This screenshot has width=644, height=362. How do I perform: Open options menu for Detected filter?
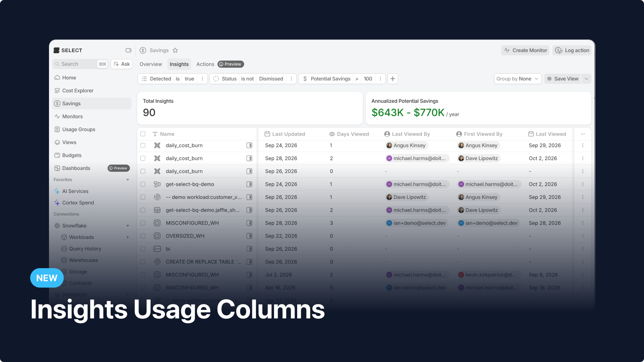202,79
